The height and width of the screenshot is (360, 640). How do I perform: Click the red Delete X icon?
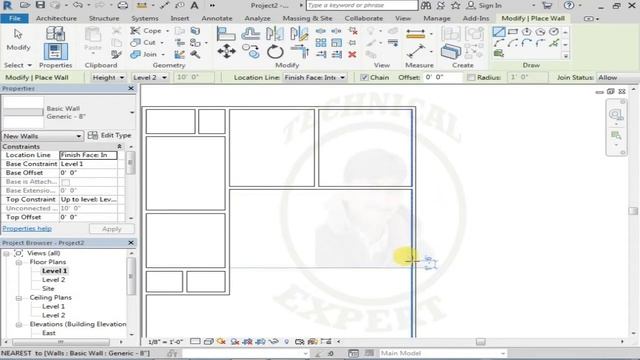352,54
